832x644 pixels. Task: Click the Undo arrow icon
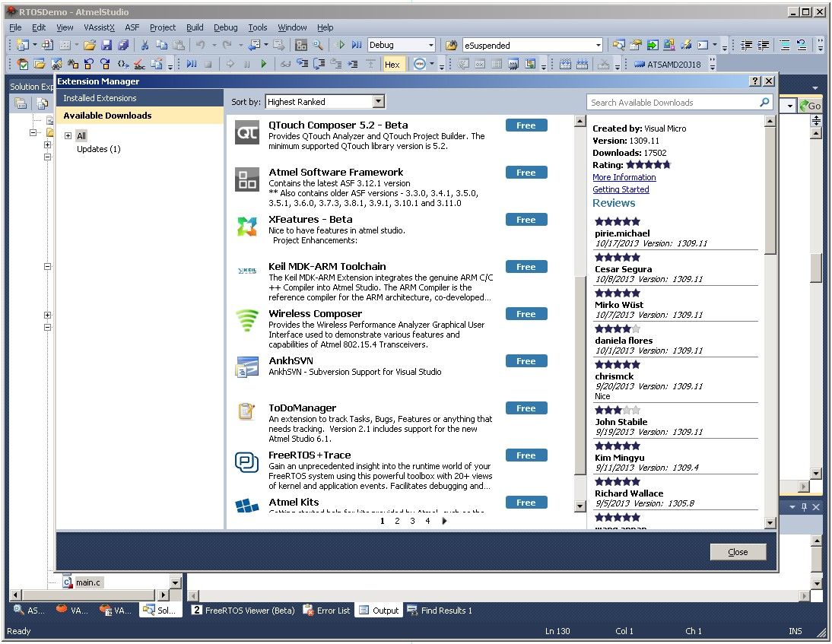200,46
